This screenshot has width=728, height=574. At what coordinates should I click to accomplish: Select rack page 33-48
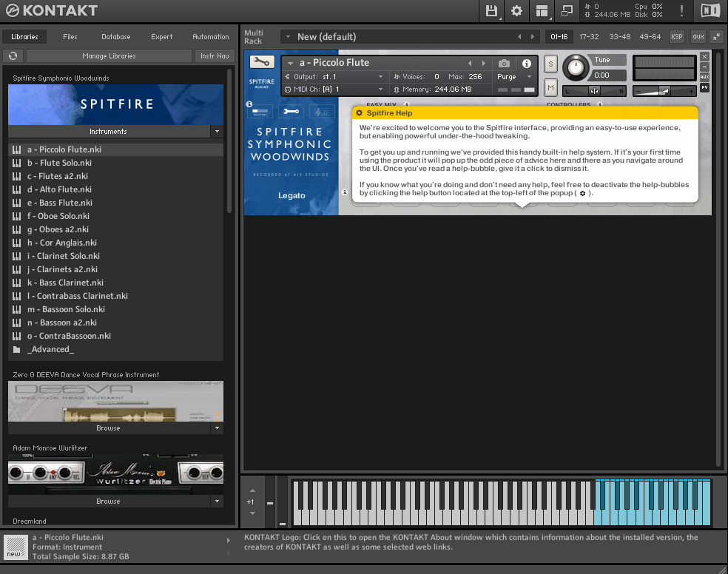click(620, 37)
